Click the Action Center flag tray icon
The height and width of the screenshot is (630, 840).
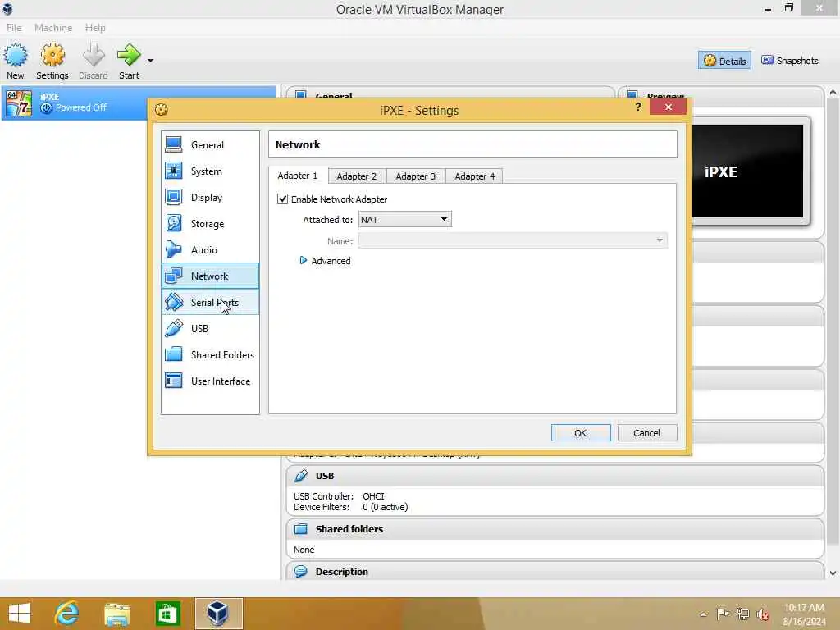point(723,614)
